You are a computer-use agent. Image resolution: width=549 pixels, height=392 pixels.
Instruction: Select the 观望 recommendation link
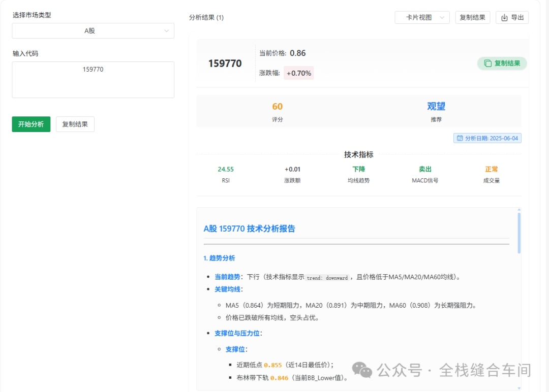point(437,106)
